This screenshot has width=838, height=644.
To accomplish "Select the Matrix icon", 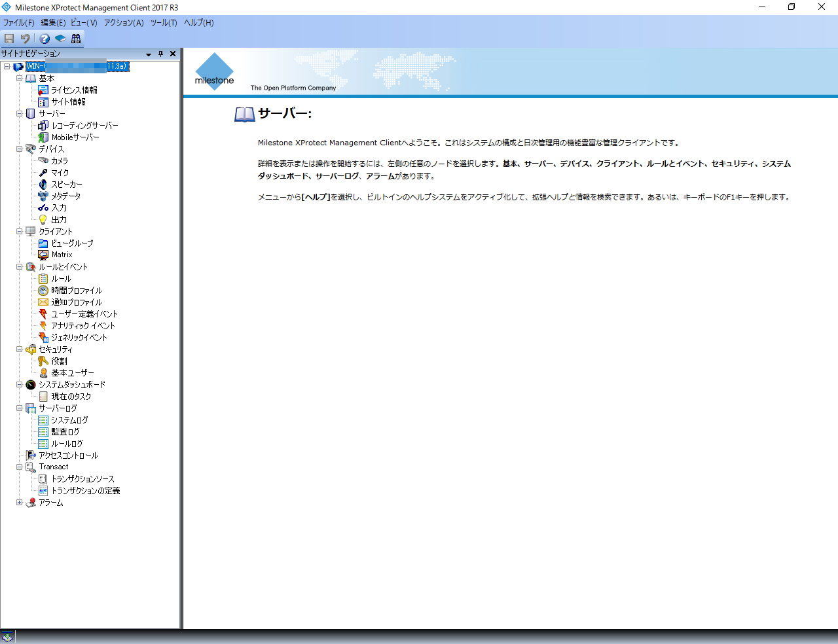I will click(43, 255).
